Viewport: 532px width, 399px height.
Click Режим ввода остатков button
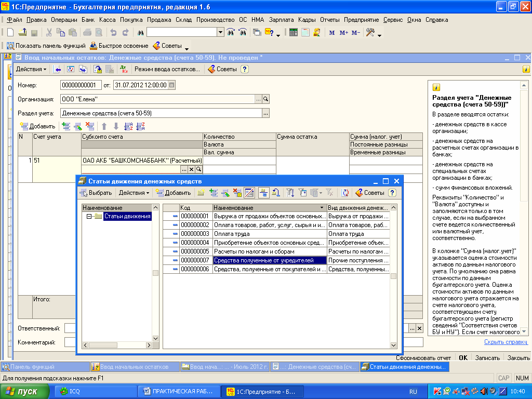167,69
